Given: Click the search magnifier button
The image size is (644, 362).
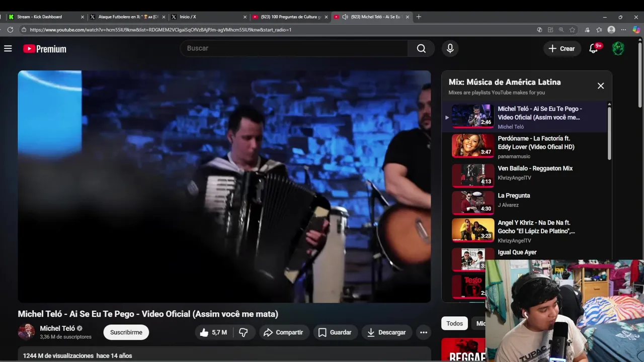Looking at the screenshot, I should [421, 48].
